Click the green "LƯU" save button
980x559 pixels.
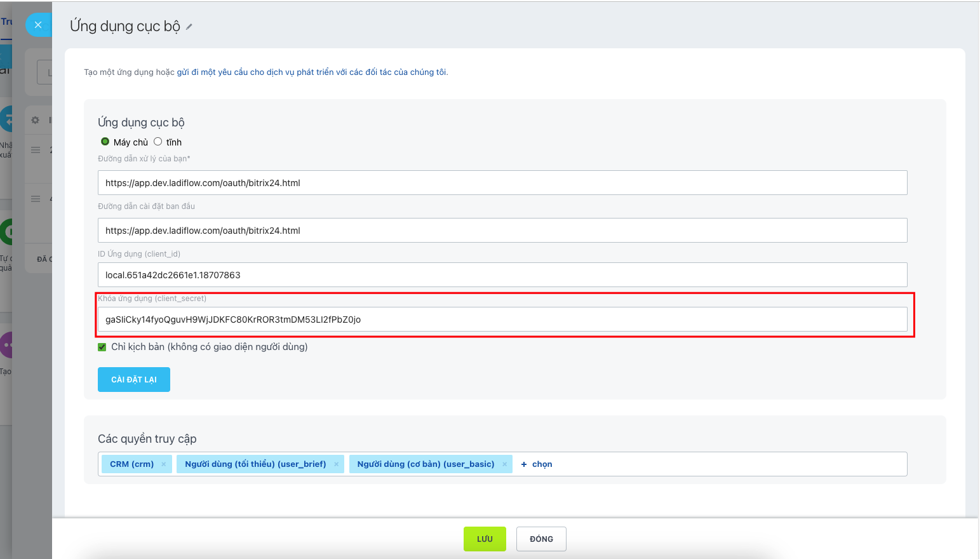click(x=485, y=539)
